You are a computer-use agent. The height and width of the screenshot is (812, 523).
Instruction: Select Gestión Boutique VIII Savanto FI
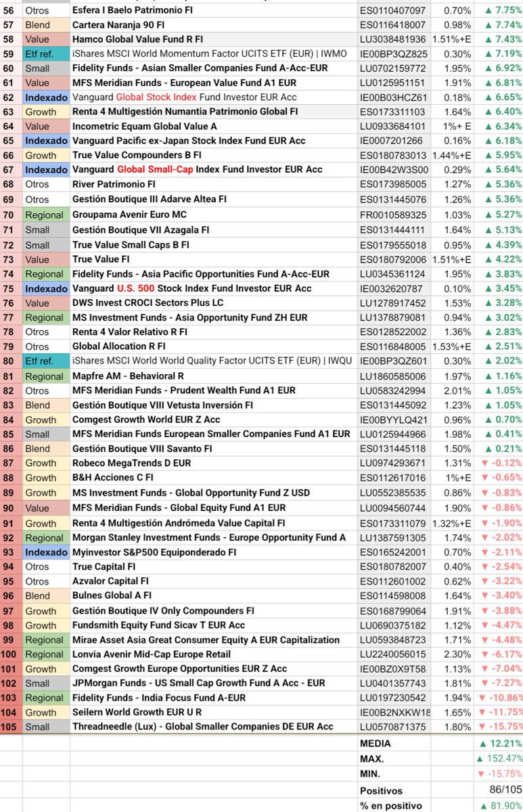(x=142, y=449)
